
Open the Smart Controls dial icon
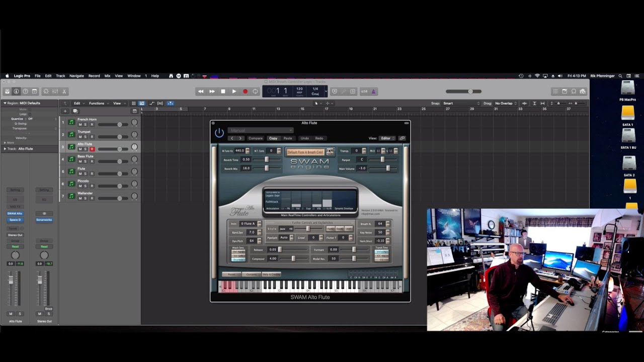[x=46, y=92]
